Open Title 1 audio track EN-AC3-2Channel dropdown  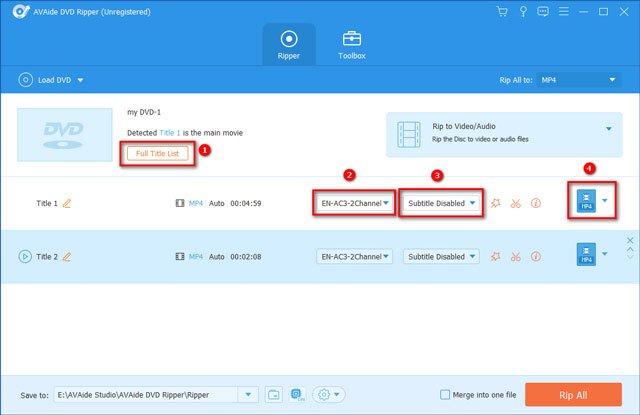pos(354,203)
